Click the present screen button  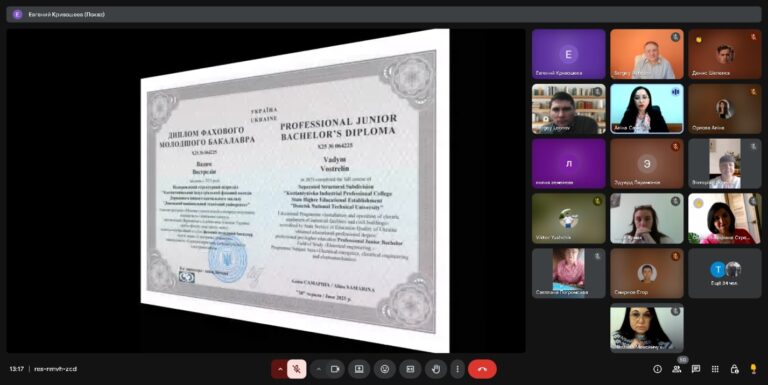(x=359, y=369)
